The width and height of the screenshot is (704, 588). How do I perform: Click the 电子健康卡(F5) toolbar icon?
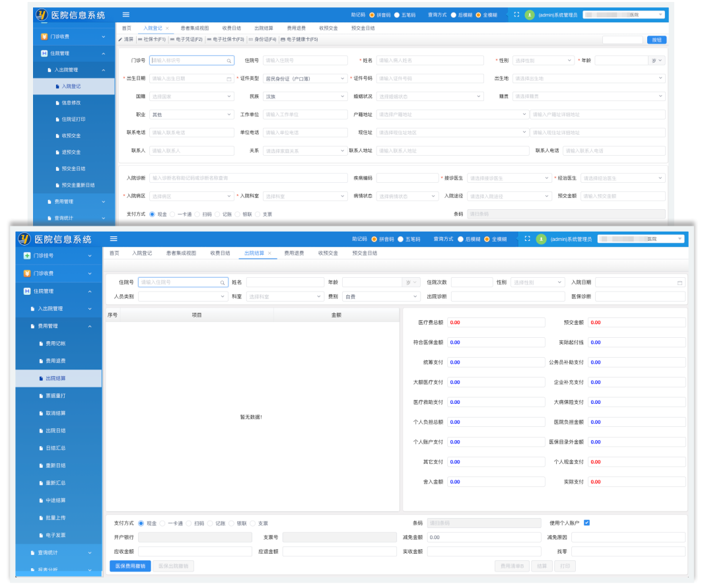point(283,40)
